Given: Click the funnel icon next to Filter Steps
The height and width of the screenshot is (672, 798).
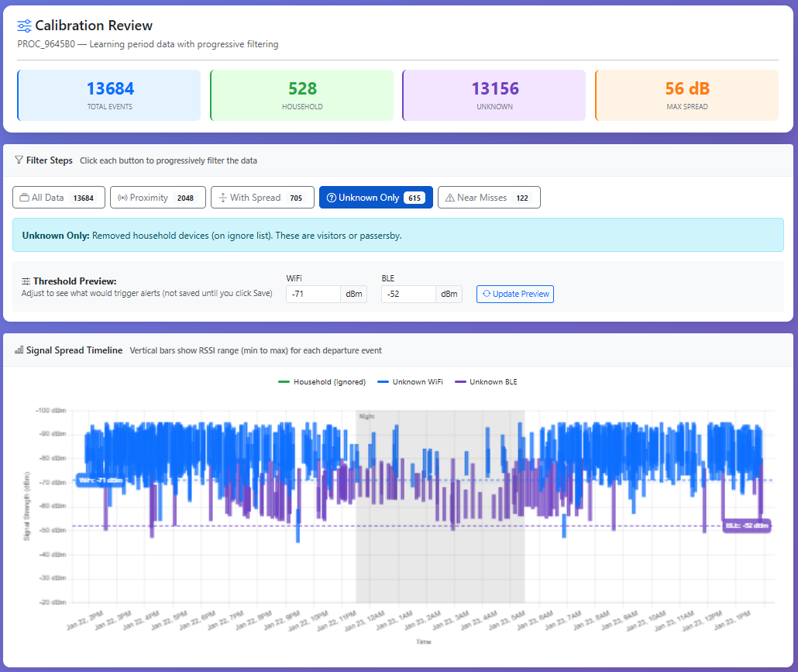Looking at the screenshot, I should [19, 160].
